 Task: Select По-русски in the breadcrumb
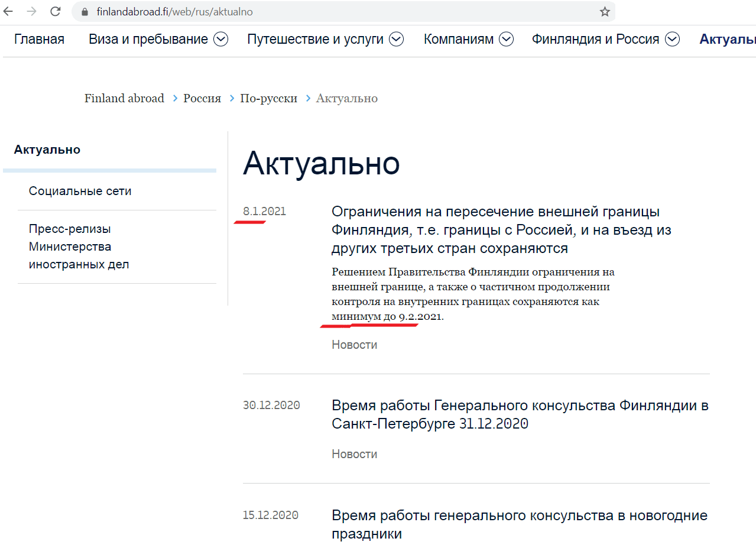pyautogui.click(x=268, y=98)
